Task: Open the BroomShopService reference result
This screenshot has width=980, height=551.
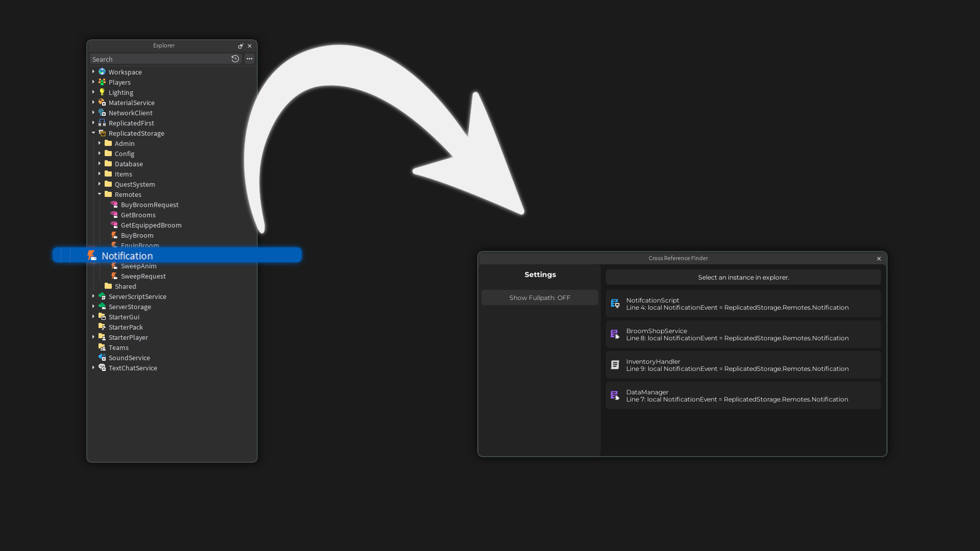Action: point(743,334)
